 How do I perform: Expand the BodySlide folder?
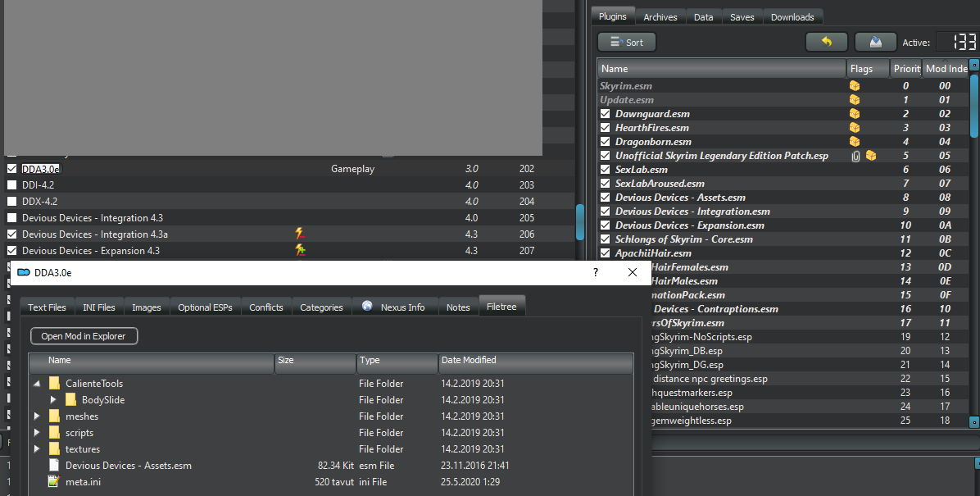[x=53, y=400]
